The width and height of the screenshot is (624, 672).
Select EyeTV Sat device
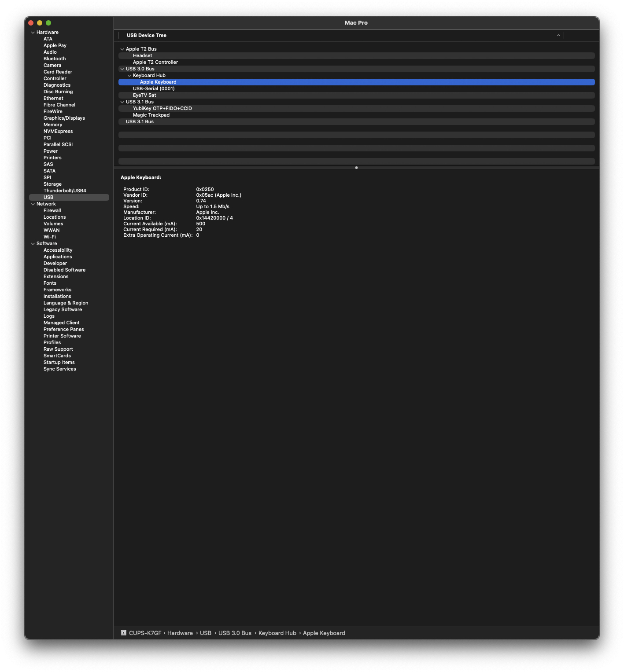(356, 95)
